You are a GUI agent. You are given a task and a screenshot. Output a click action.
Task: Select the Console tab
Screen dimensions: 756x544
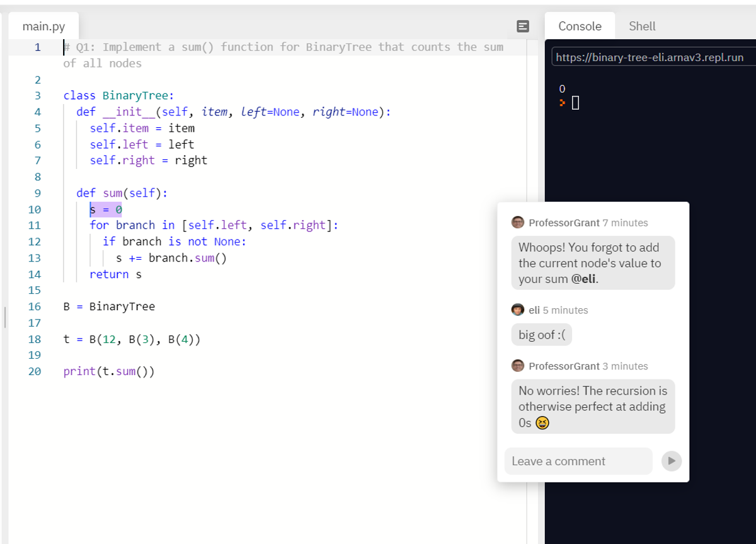point(579,26)
